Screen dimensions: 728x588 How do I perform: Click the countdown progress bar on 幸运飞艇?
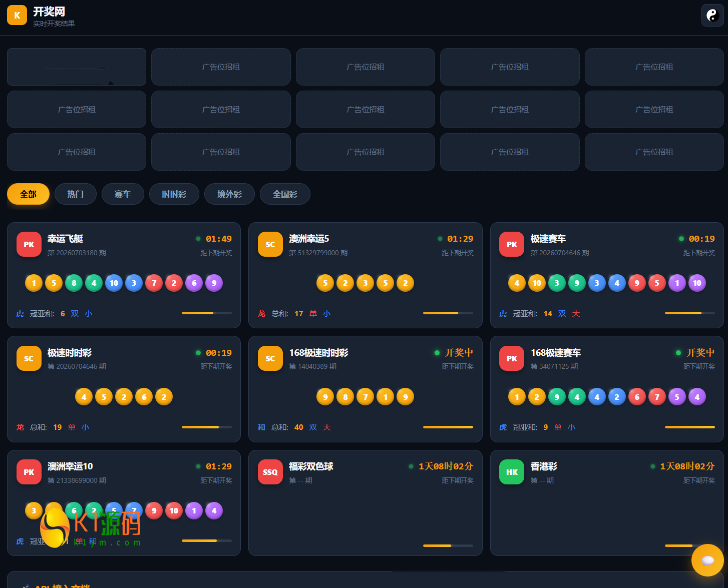[207, 313]
